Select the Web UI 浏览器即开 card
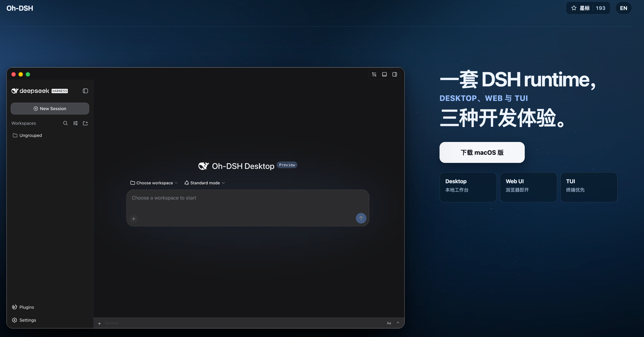 point(528,187)
